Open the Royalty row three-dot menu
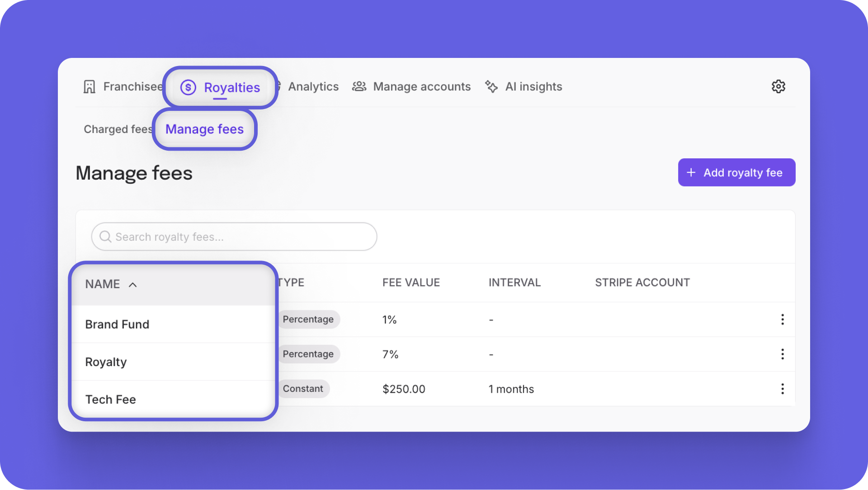 click(x=782, y=354)
